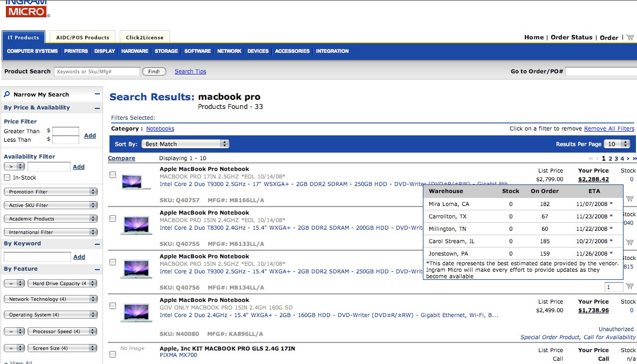Tick compare checkbox for SKU N40080
The width and height of the screenshot is (637, 364).
tap(113, 306)
